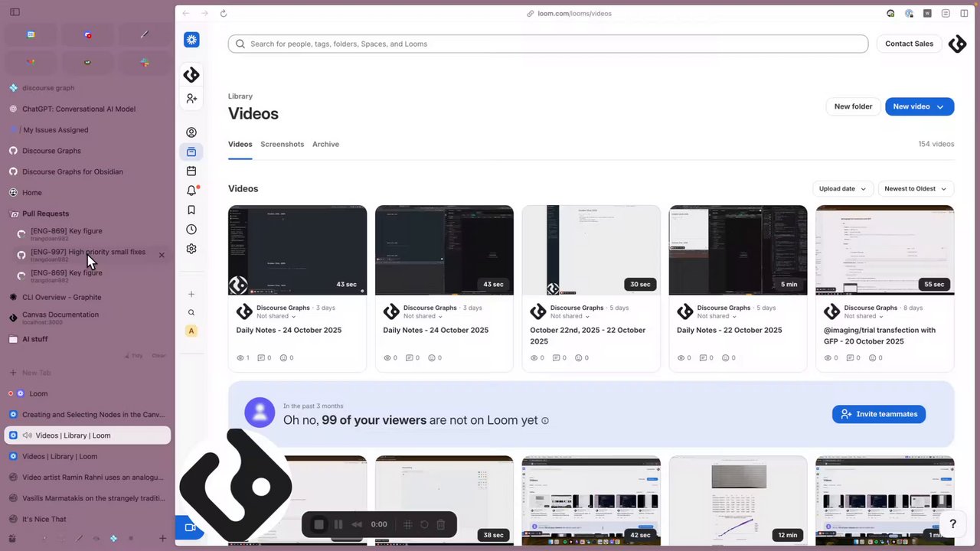The image size is (980, 551).
Task: Expand Not shared dropdown on 5 min video card
Action: coord(717,316)
